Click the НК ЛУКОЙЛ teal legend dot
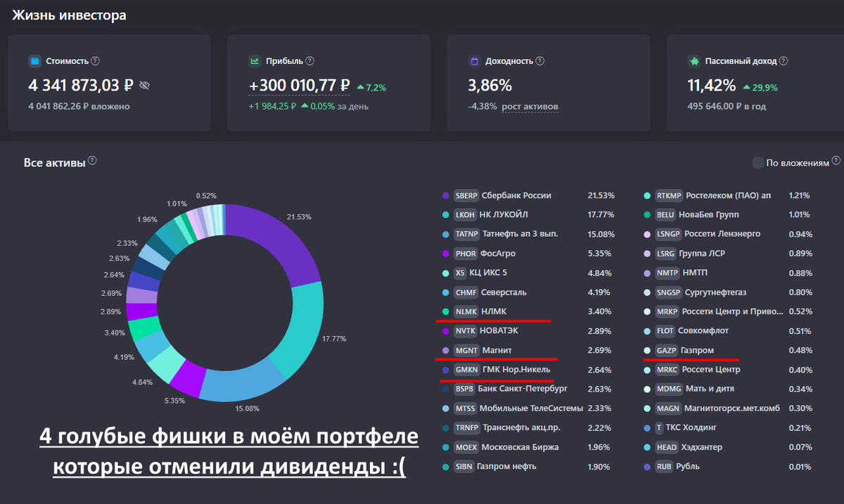The height and width of the screenshot is (504, 844). click(446, 214)
